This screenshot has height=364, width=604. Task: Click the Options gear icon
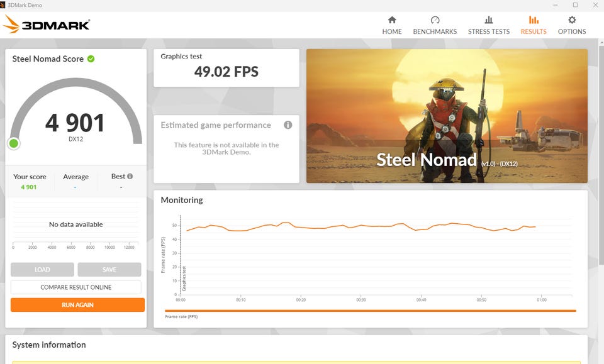point(572,19)
